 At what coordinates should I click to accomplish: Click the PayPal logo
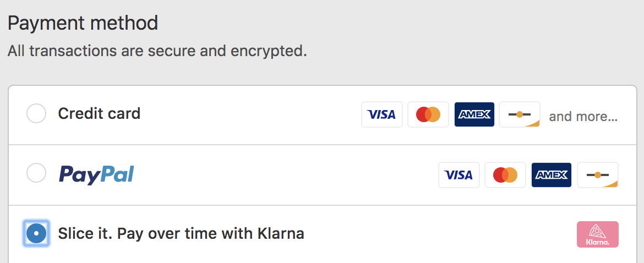(96, 175)
